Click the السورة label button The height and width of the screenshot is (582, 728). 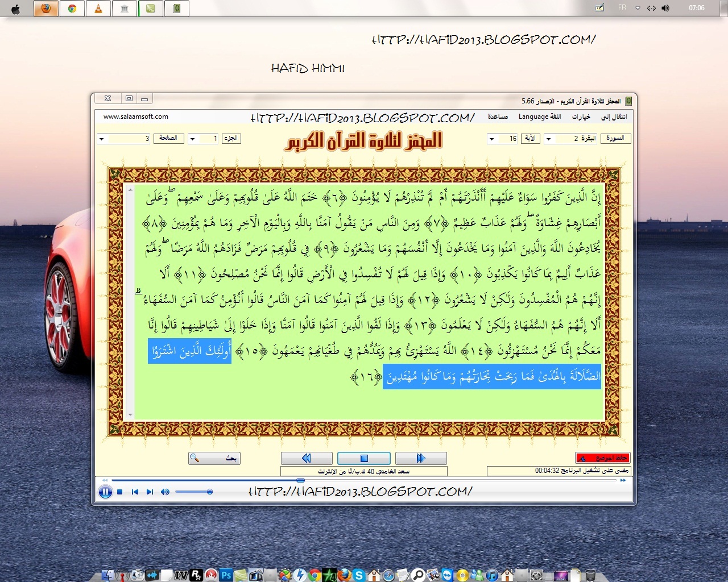(x=615, y=138)
